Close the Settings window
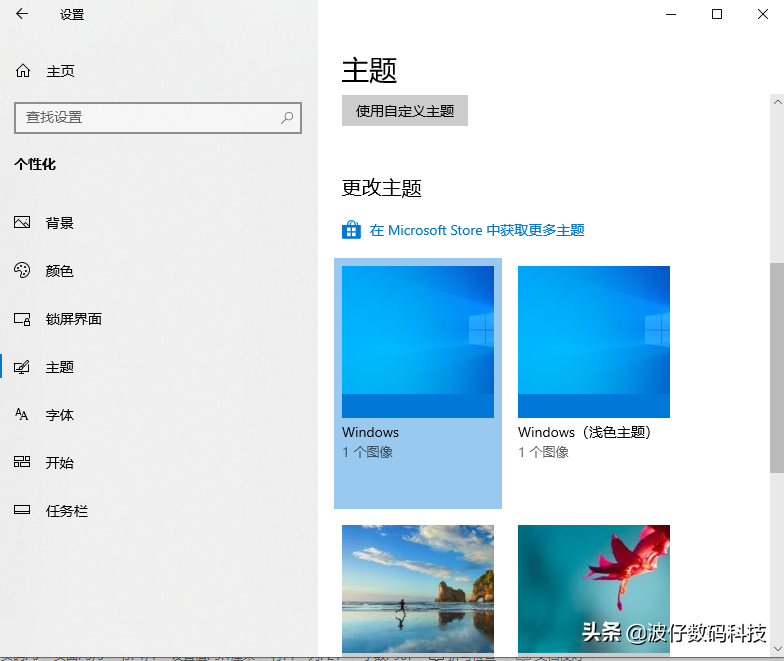Image resolution: width=784 pixels, height=661 pixels. (x=762, y=14)
